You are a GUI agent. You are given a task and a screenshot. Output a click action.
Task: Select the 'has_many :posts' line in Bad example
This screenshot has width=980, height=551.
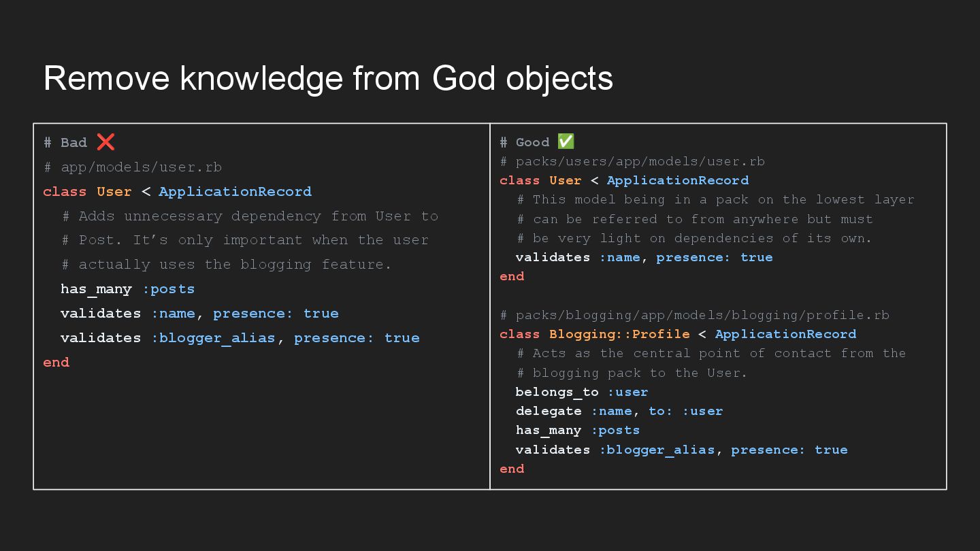point(127,289)
